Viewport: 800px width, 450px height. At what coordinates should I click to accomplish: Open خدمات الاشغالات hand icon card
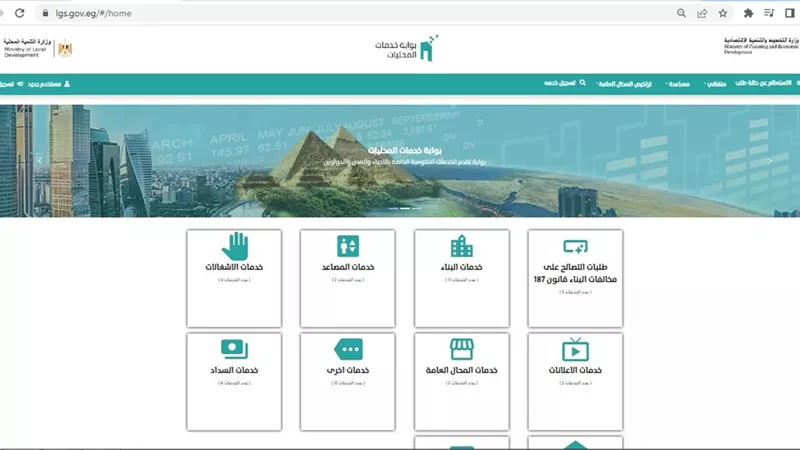coord(234,278)
